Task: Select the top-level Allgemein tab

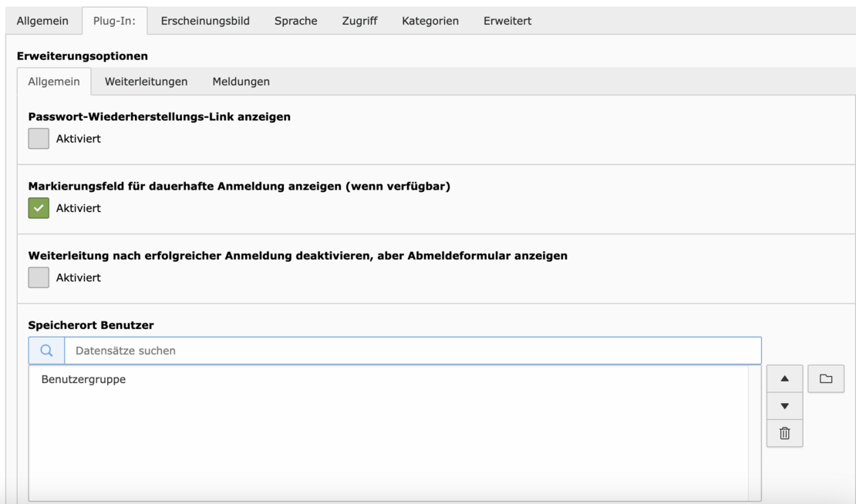Action: [43, 21]
